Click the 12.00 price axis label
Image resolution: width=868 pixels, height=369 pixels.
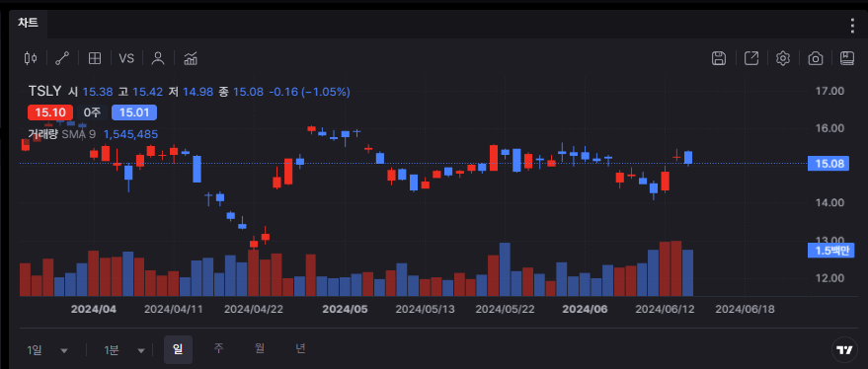pyautogui.click(x=830, y=278)
